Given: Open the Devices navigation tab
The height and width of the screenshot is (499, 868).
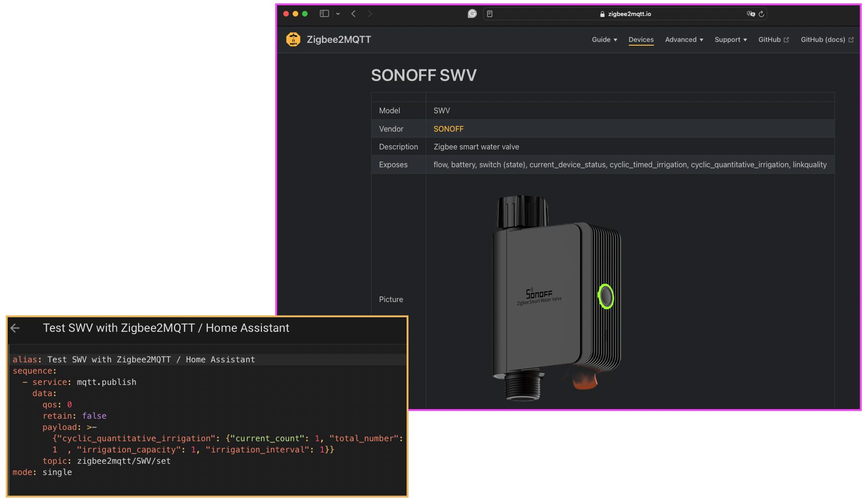Looking at the screenshot, I should [x=641, y=39].
